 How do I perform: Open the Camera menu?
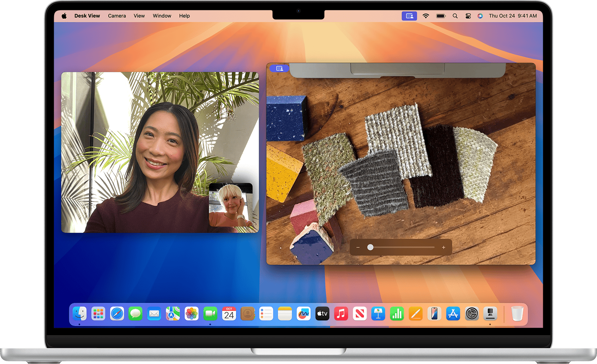[x=117, y=16]
